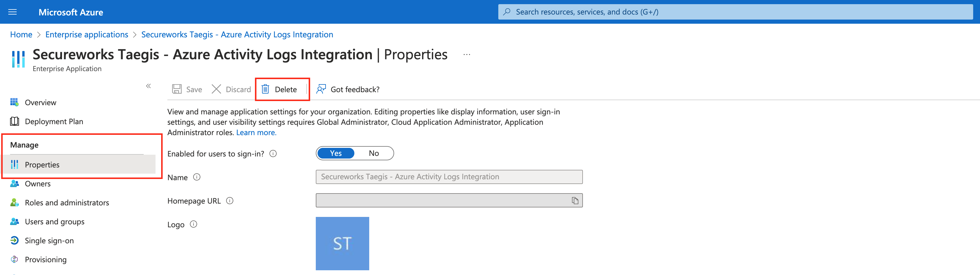
Task: Open the more options ellipsis by the title
Action: click(467, 55)
